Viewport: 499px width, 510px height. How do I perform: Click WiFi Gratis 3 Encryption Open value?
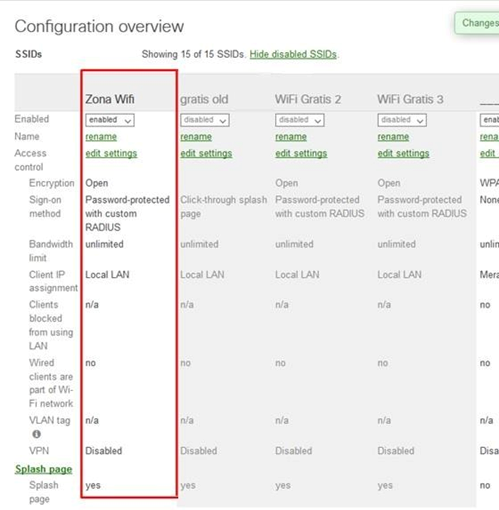pos(389,183)
